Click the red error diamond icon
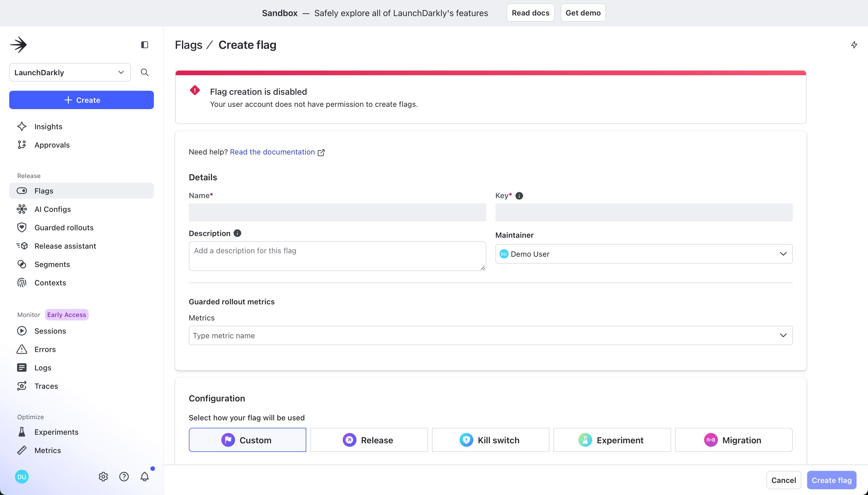 click(195, 90)
